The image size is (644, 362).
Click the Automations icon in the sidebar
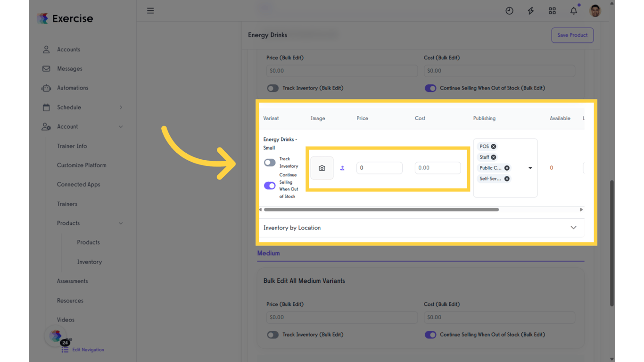point(46,88)
